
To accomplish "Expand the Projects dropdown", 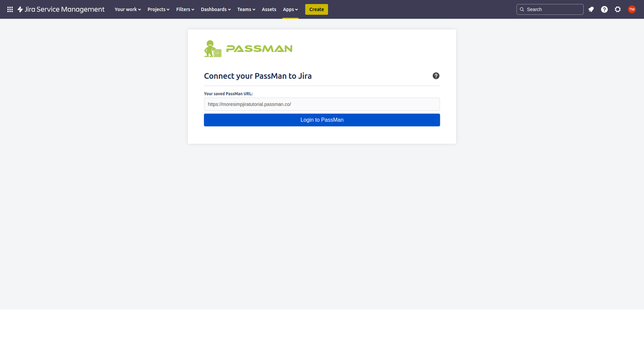I will coord(158,9).
